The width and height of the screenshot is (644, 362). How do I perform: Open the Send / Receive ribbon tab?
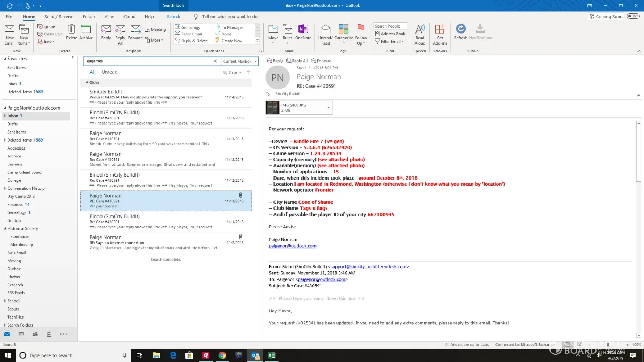click(59, 17)
